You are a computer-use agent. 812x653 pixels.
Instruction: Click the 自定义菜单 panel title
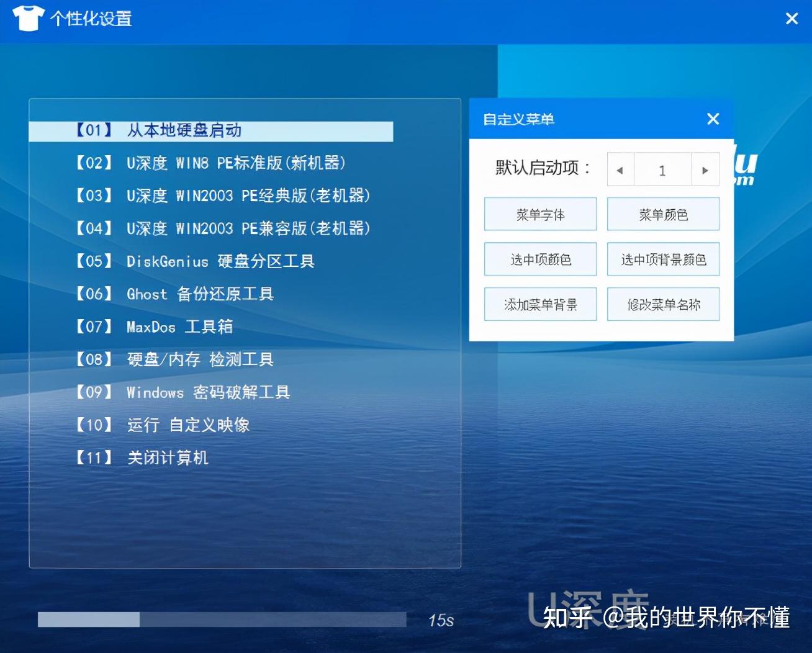518,119
